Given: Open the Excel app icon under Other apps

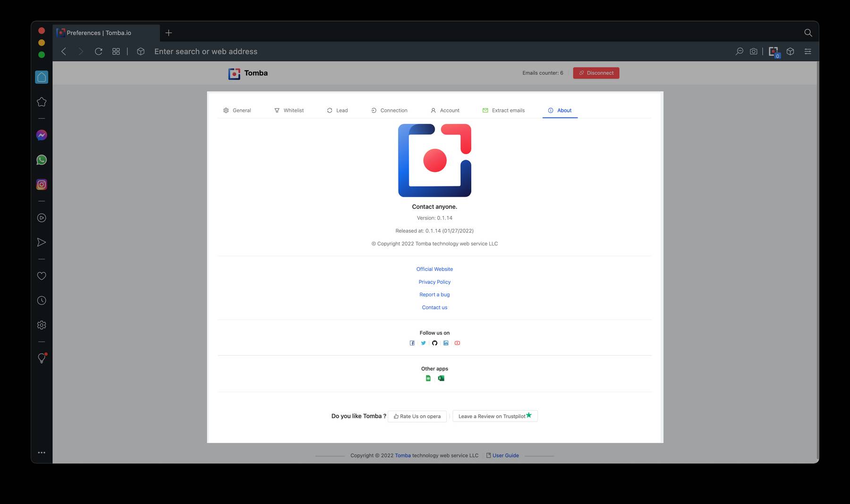Looking at the screenshot, I should [441, 378].
